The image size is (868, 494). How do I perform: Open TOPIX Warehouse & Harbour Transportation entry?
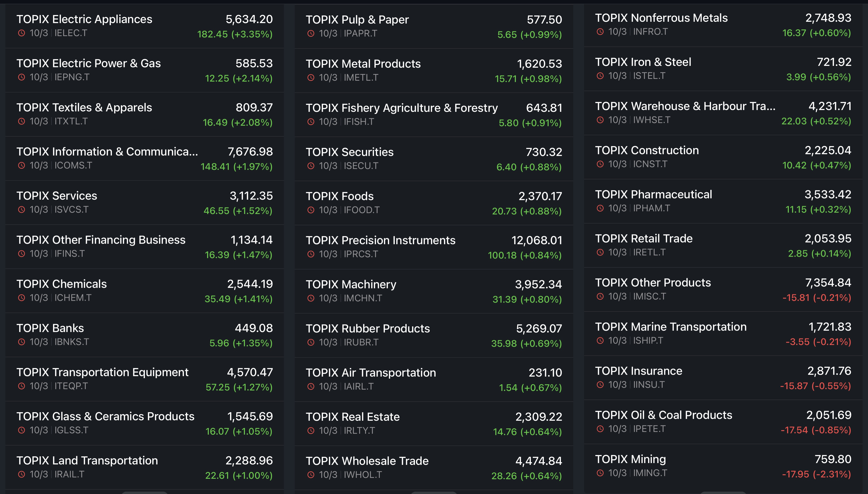[x=685, y=106]
